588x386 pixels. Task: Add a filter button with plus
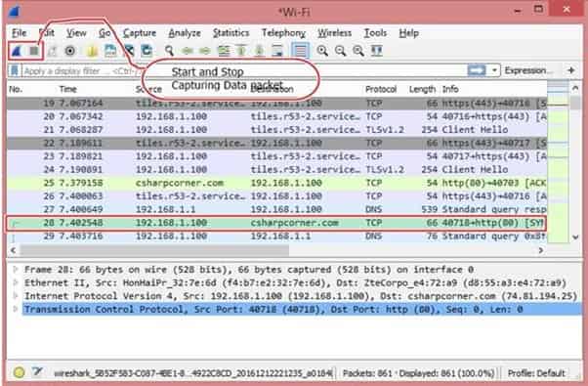coord(571,70)
